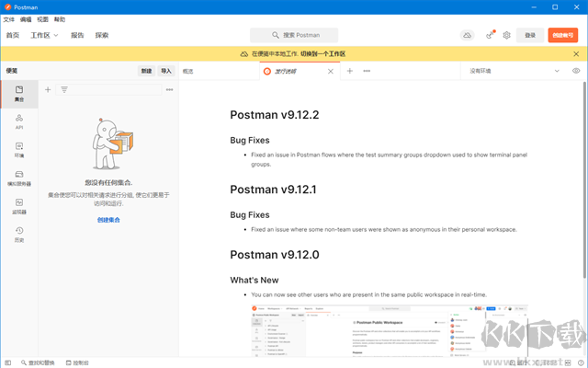Click the 导入 import button
This screenshot has width=588, height=368.
(166, 71)
